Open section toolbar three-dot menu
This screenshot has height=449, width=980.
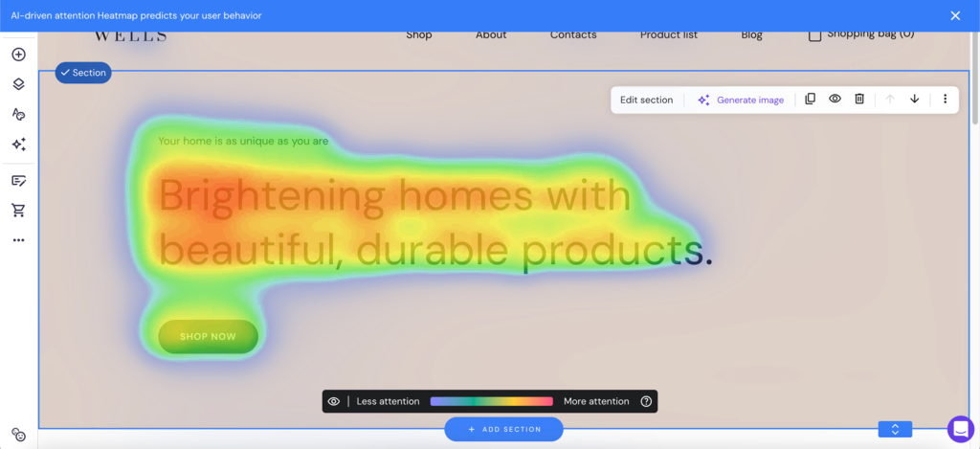pyautogui.click(x=945, y=99)
